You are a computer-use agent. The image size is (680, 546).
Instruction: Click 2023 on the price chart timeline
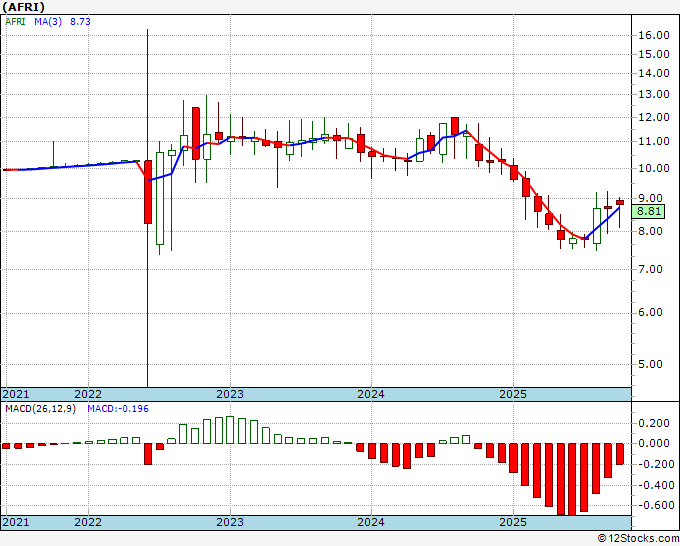[x=230, y=394]
